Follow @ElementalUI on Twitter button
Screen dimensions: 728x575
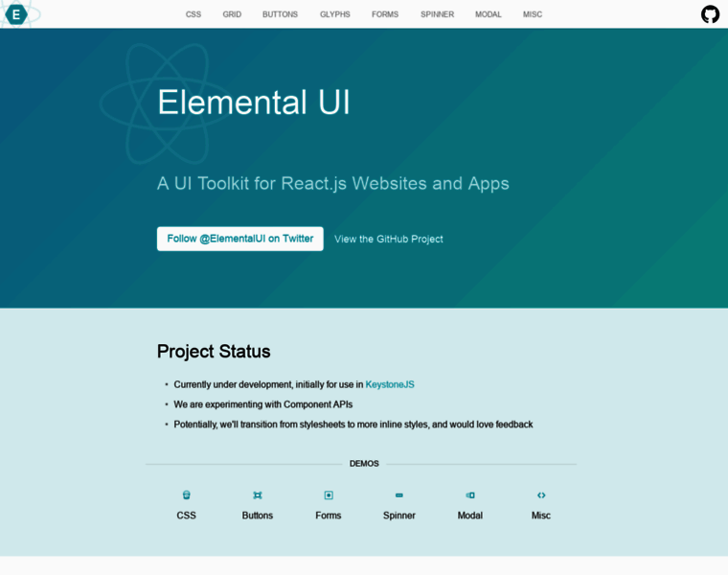240,239
